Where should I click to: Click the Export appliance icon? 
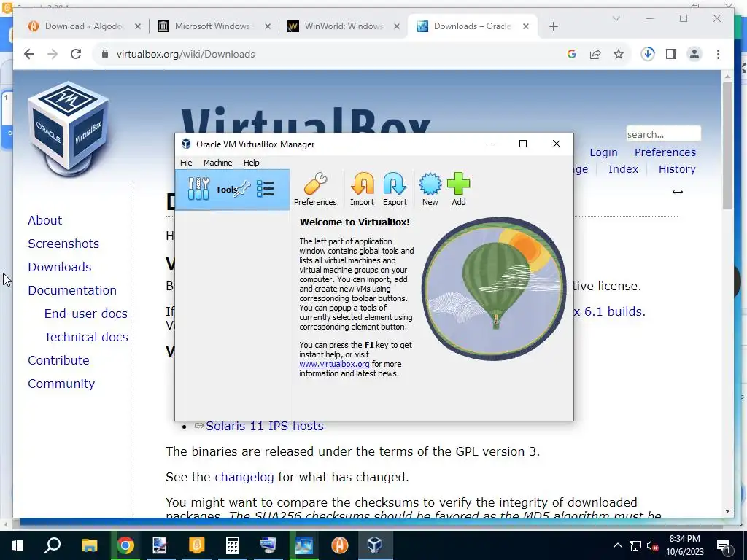pos(395,190)
